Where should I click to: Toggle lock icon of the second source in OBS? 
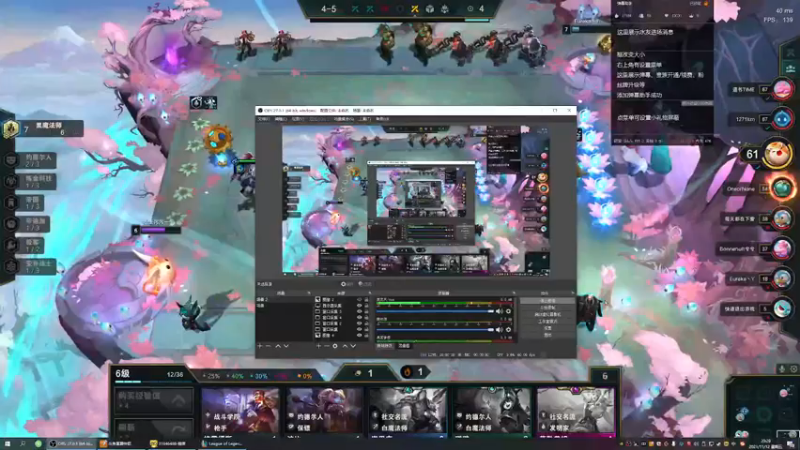[366, 306]
